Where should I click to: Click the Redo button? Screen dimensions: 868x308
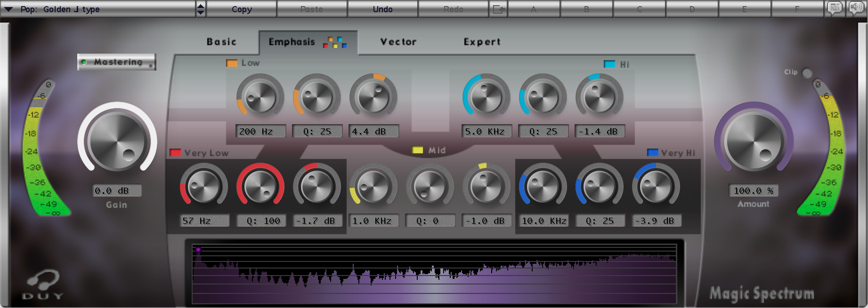pos(453,9)
